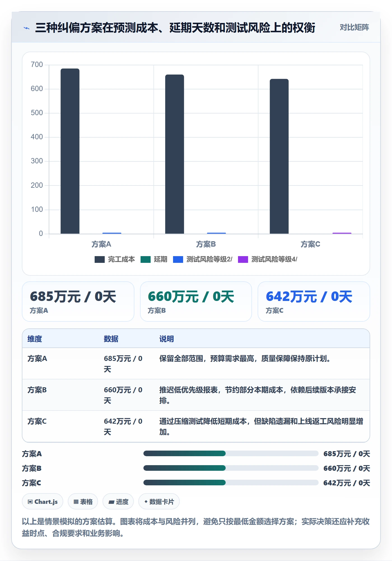Click the diamond icon in 数据卡片 chip

point(146,502)
